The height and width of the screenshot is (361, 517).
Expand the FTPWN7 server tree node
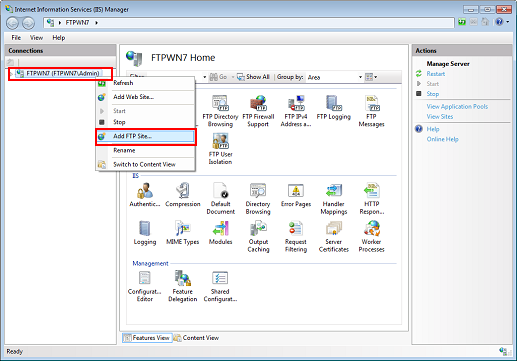click(11, 74)
